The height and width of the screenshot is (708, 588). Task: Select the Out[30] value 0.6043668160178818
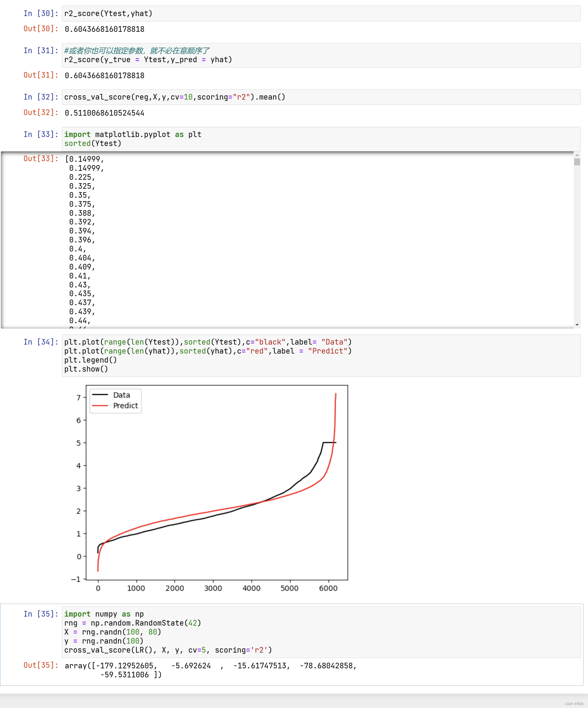coord(105,29)
